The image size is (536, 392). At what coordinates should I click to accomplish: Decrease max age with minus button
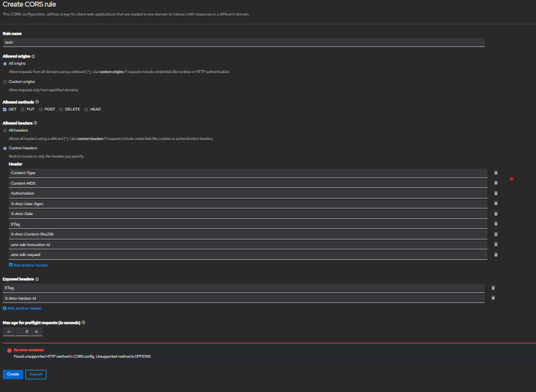[x=9, y=332]
